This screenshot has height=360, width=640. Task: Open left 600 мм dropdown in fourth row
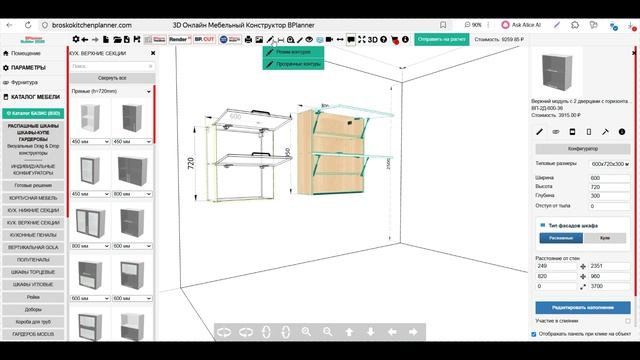tap(90, 298)
